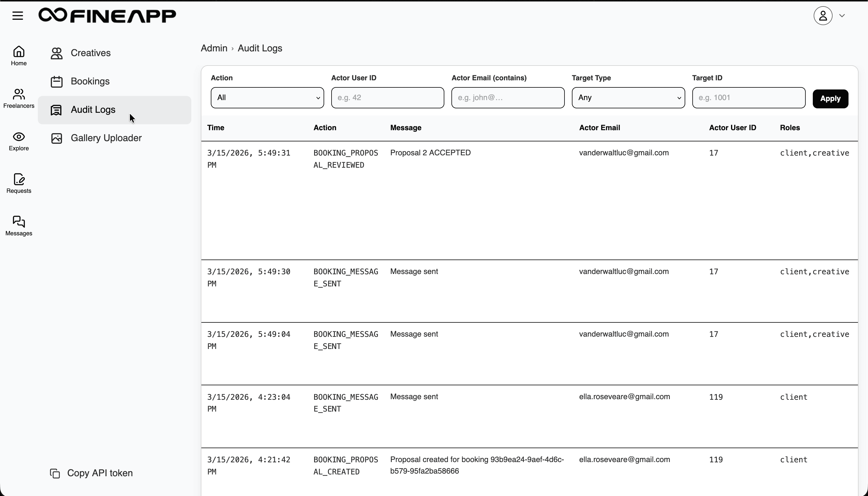This screenshot has width=868, height=496.
Task: Click the Gallery Uploader image icon
Action: tap(57, 138)
